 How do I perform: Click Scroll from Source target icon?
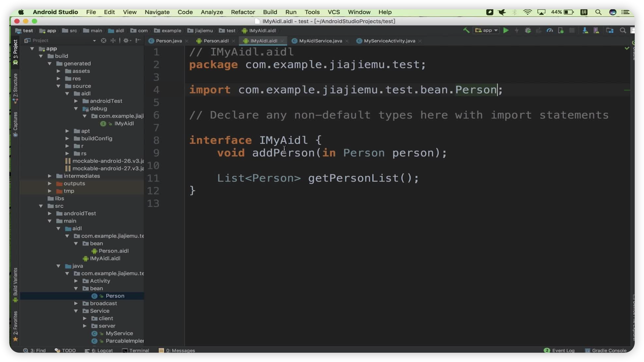pyautogui.click(x=104, y=40)
